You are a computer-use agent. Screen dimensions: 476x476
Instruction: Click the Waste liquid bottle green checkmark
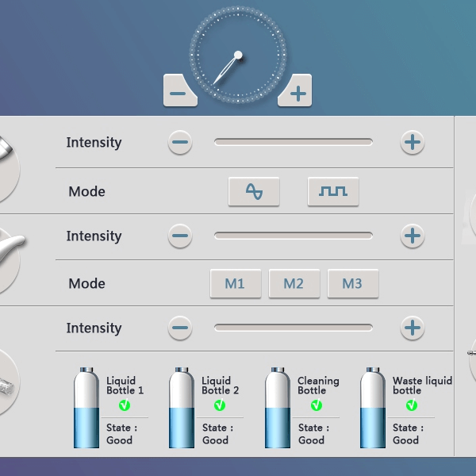(412, 405)
